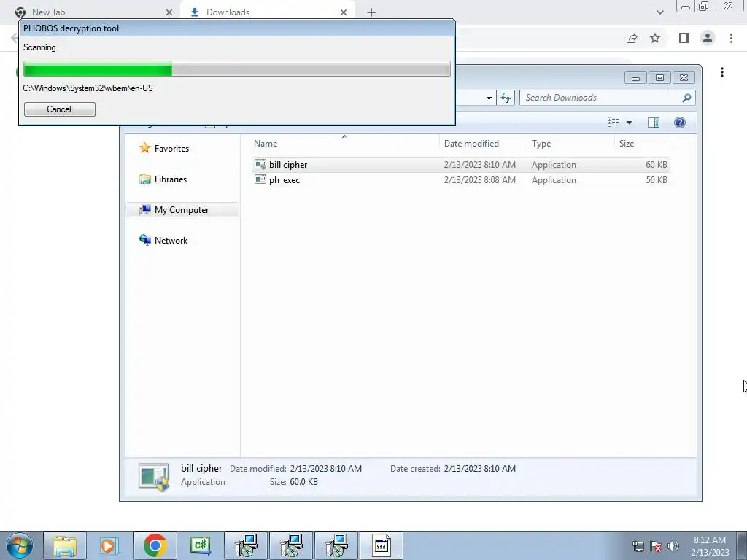Bookmark this page with the star icon
This screenshot has width=747, height=560.
[655, 38]
